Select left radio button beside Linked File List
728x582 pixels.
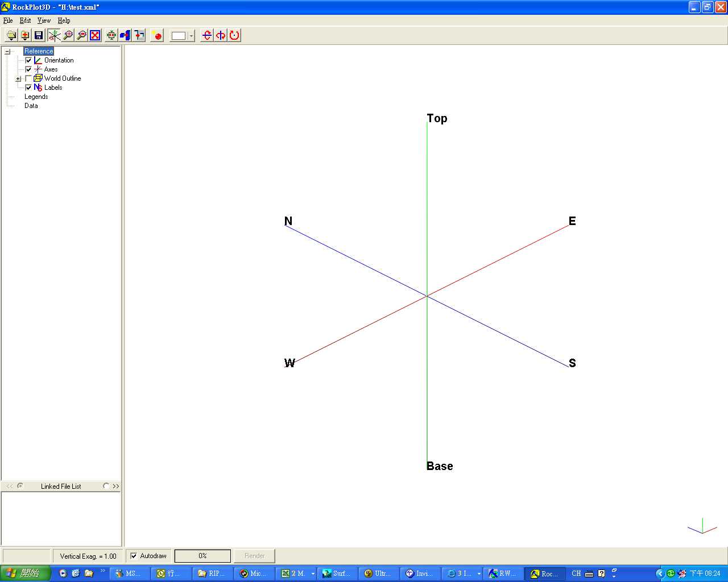[20, 486]
